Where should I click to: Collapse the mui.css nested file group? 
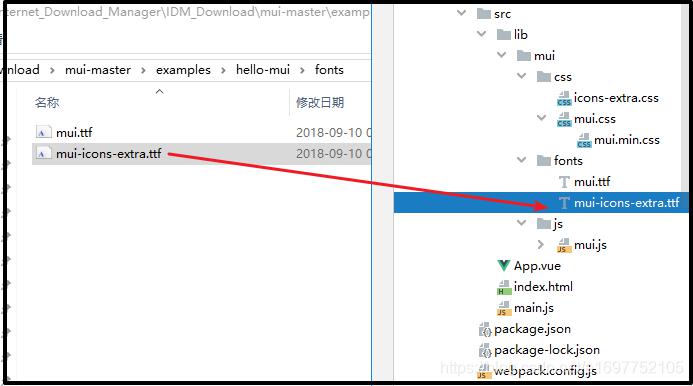coord(541,118)
